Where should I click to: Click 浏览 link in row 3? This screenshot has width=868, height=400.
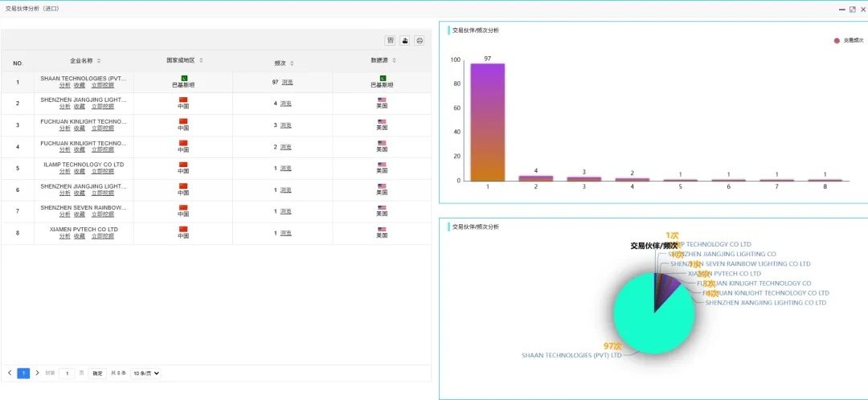285,125
